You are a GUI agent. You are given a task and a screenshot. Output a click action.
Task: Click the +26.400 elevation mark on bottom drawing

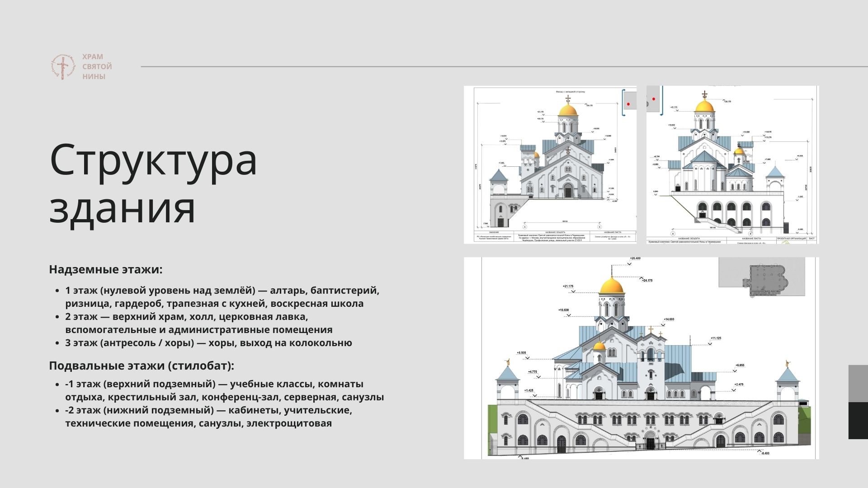(x=635, y=258)
